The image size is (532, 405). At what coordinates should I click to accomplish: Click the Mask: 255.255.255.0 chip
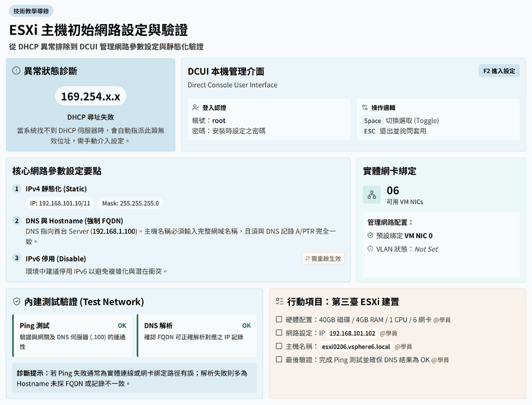(130, 203)
